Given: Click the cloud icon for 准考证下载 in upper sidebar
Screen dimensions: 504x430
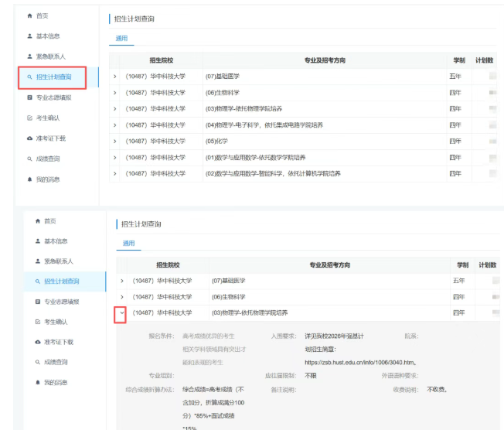Looking at the screenshot, I should pyautogui.click(x=29, y=138).
